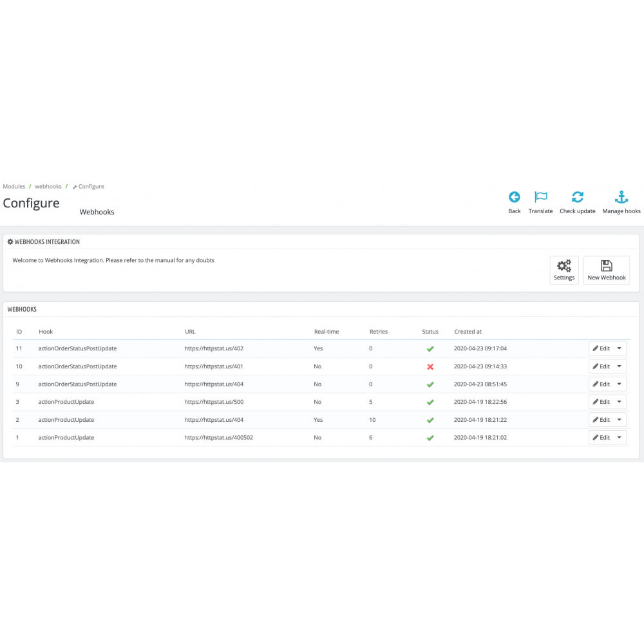Edit webhook ID 2
The height and width of the screenshot is (644, 644).
click(x=601, y=420)
